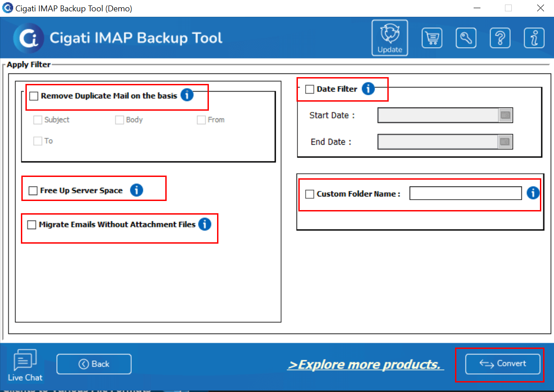Viewport: 554px width, 392px height.
Task: Open the Live Chat icon
Action: [x=25, y=365]
